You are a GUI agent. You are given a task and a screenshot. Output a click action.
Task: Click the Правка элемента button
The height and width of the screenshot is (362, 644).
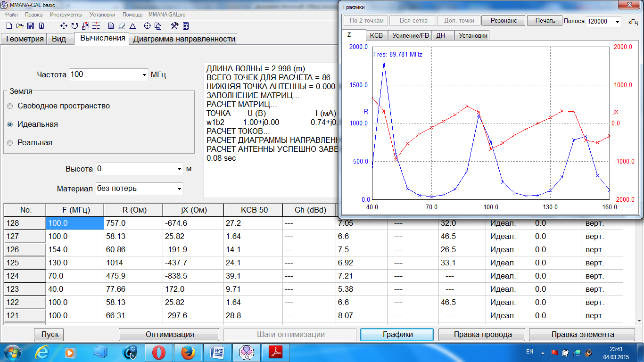click(x=583, y=335)
